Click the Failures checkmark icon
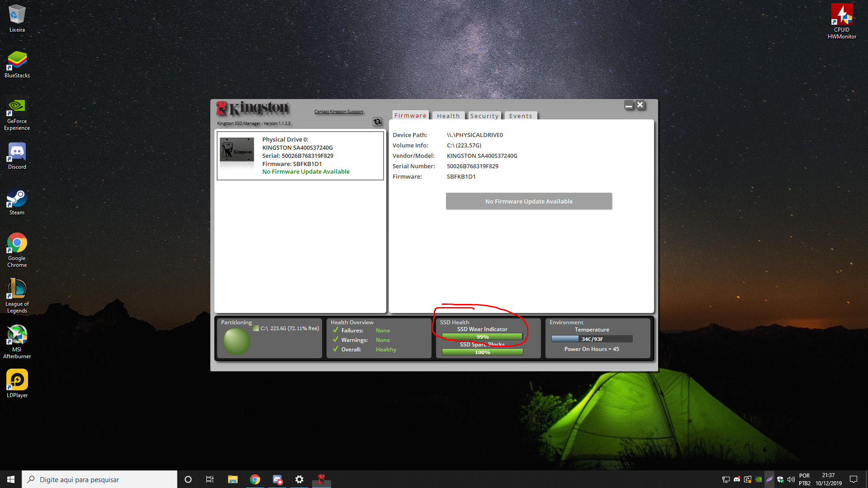The height and width of the screenshot is (488, 868). tap(336, 330)
